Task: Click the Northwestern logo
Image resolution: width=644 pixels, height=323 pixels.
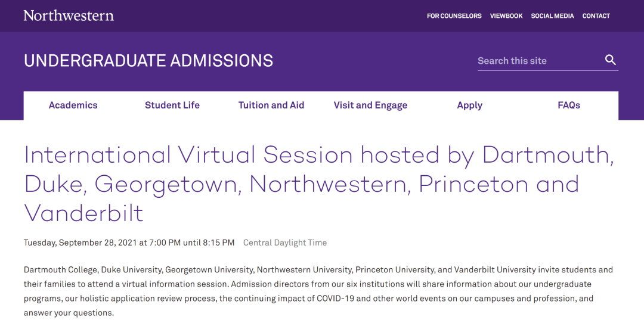Action: pyautogui.click(x=69, y=15)
